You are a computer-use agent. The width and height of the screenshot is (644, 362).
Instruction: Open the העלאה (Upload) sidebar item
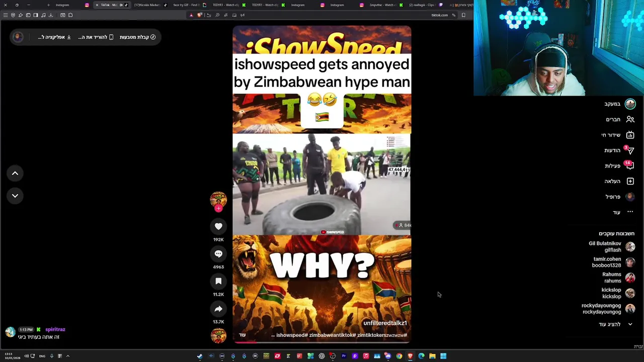pos(619,182)
